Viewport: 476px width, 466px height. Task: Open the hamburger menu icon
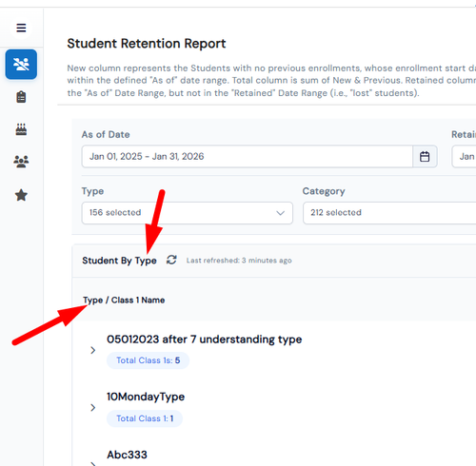click(x=21, y=28)
